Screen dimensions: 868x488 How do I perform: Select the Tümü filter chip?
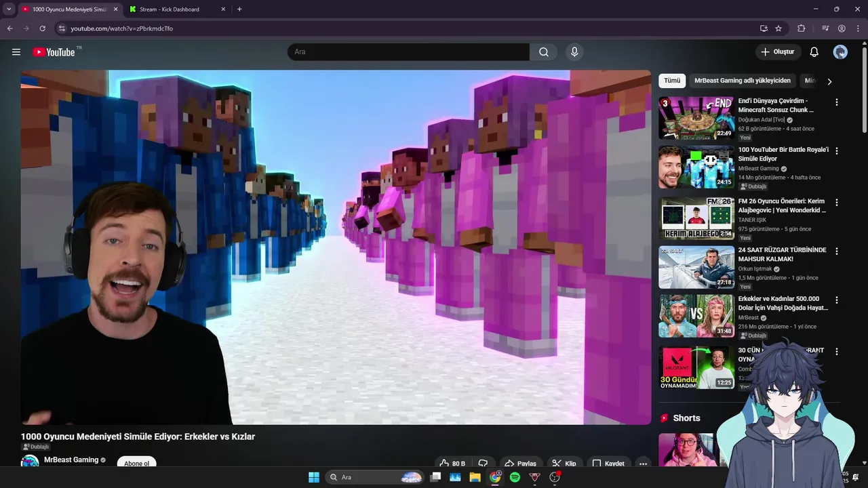coord(672,81)
